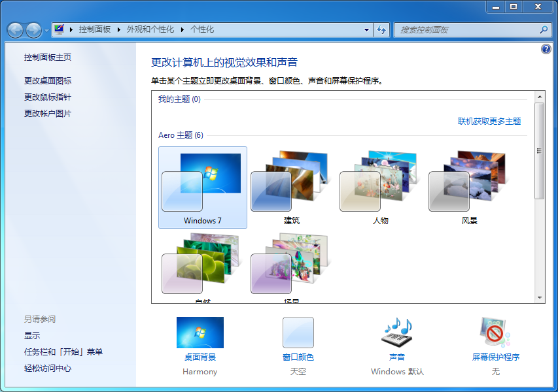This screenshot has height=392, width=558.
Task: Open address bar history dropdown
Action: [x=366, y=30]
